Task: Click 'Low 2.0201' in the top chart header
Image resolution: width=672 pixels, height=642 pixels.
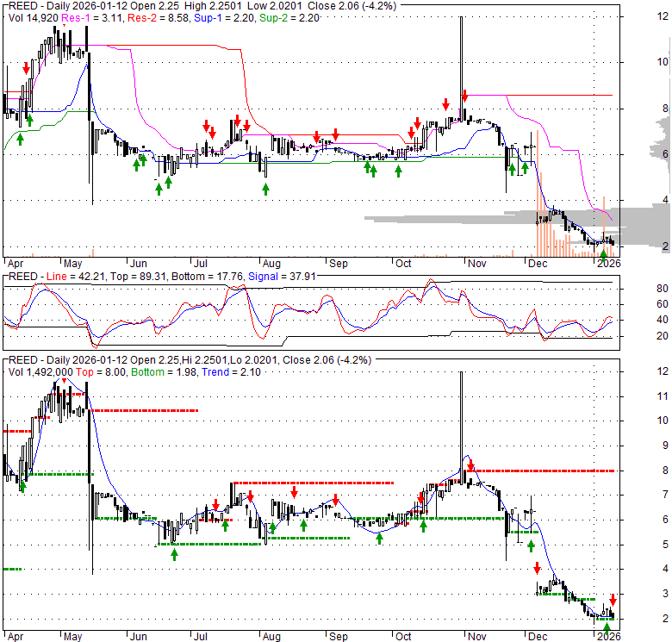Action: pos(273,6)
